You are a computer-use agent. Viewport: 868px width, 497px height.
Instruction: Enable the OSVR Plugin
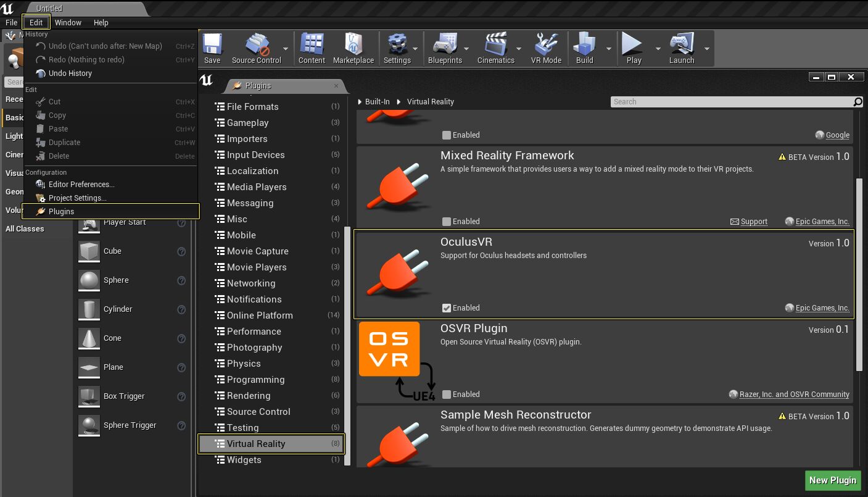[447, 394]
